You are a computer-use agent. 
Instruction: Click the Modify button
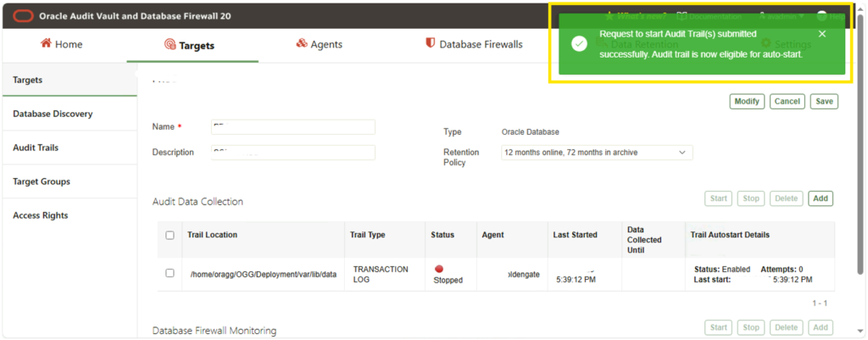[747, 102]
